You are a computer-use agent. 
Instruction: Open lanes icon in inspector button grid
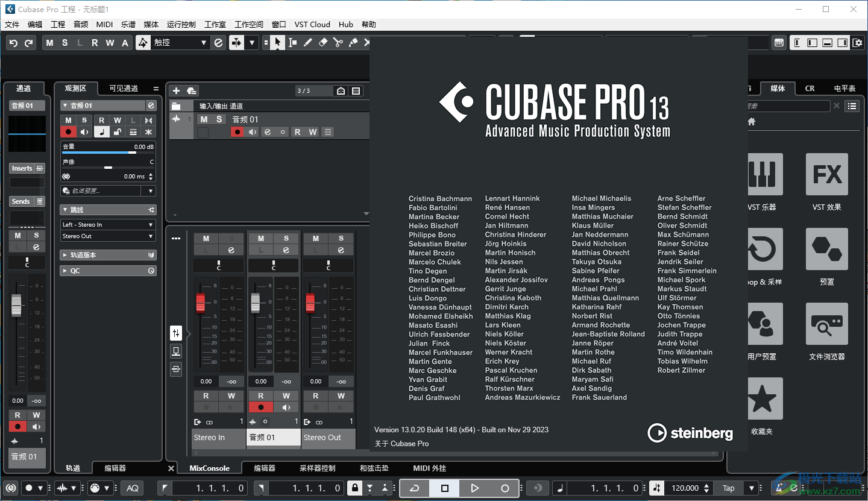point(133,132)
